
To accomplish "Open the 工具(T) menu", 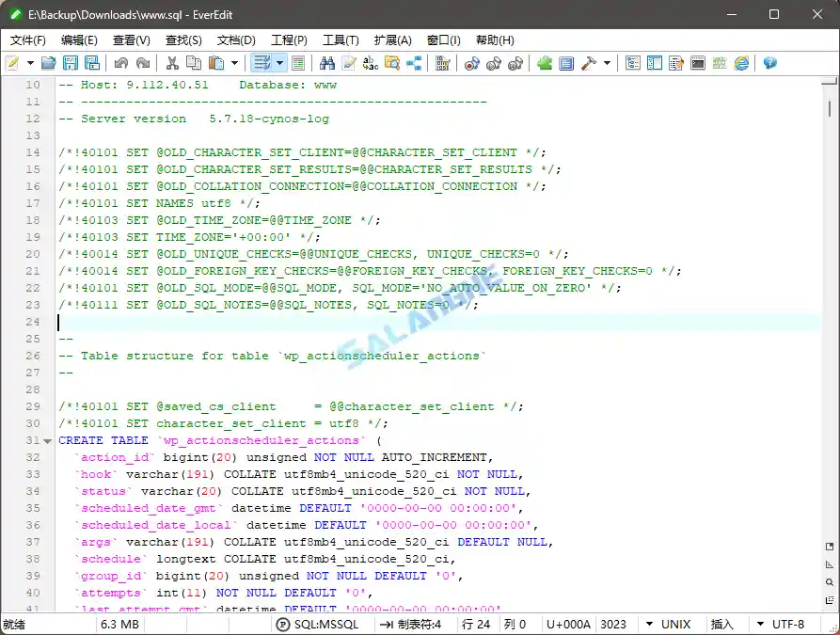I will (x=341, y=40).
